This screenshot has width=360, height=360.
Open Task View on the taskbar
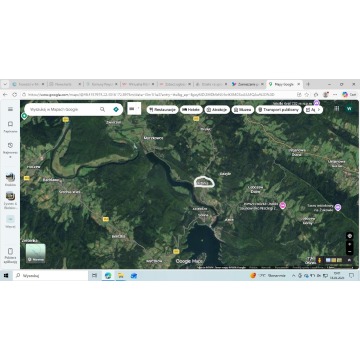[94, 276]
